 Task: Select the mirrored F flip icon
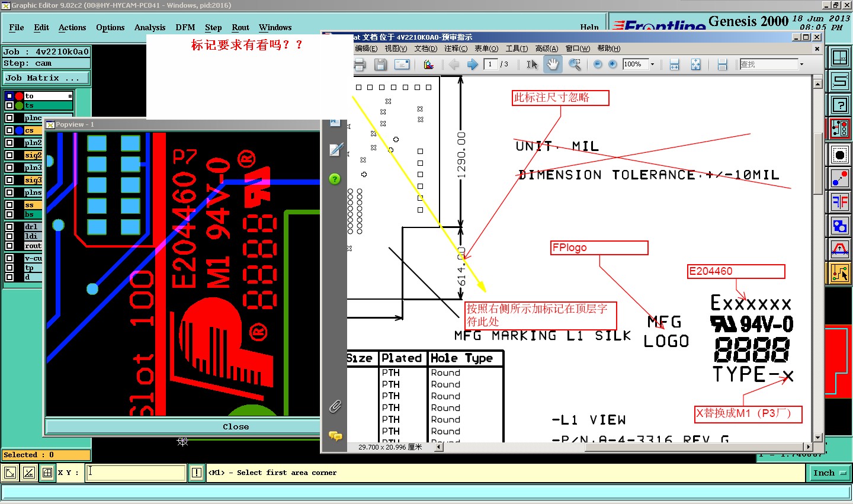pos(840,203)
